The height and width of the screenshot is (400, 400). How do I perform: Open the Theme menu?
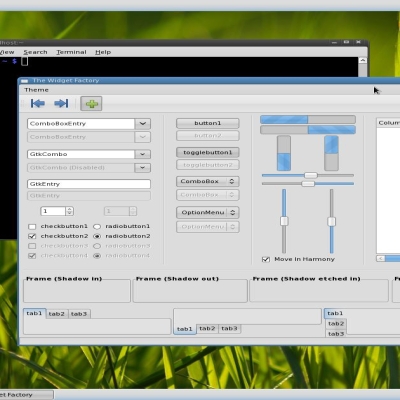coord(36,90)
